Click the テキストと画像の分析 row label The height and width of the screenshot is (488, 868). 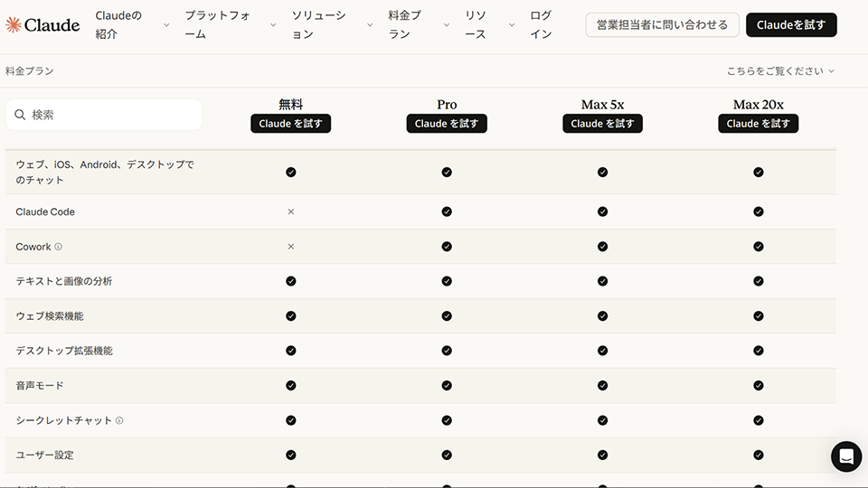pyautogui.click(x=63, y=281)
